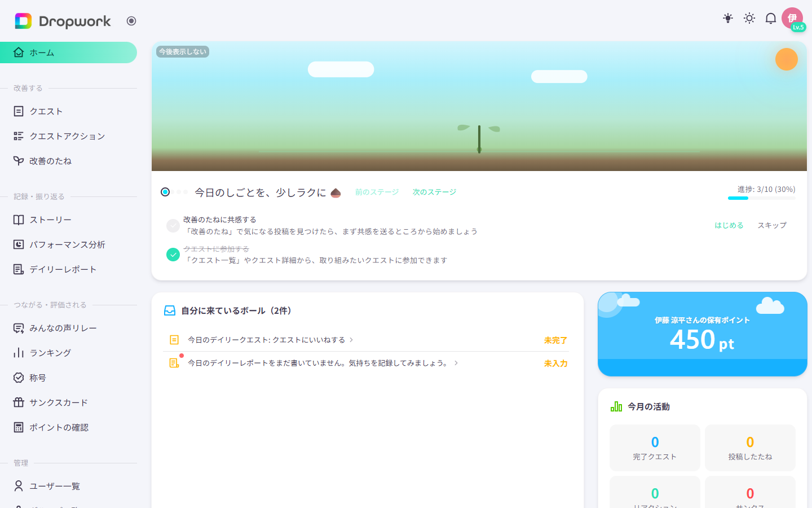Viewport: 812px width, 508px height.
Task: Expand chevron after デイリーレポート reminder
Action: coord(456,363)
